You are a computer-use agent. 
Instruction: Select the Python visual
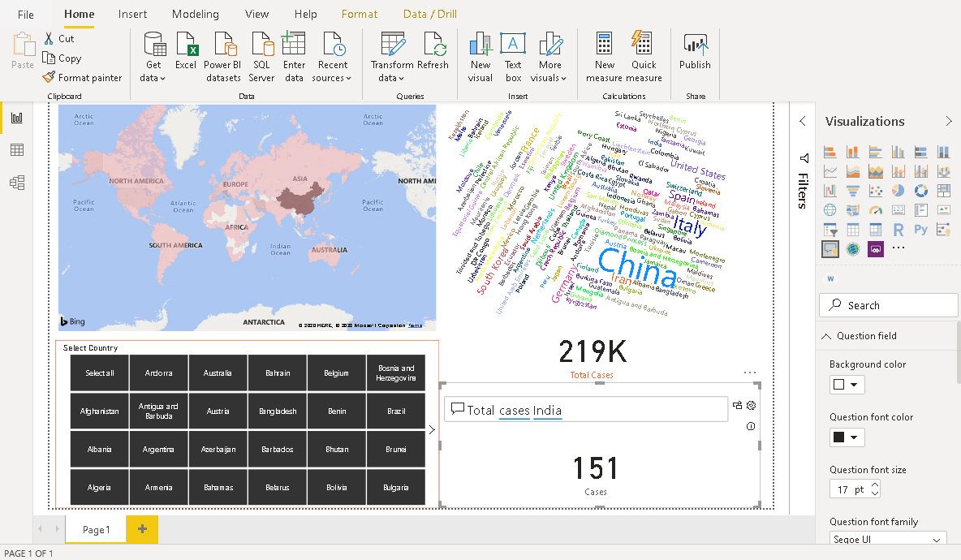tap(921, 230)
